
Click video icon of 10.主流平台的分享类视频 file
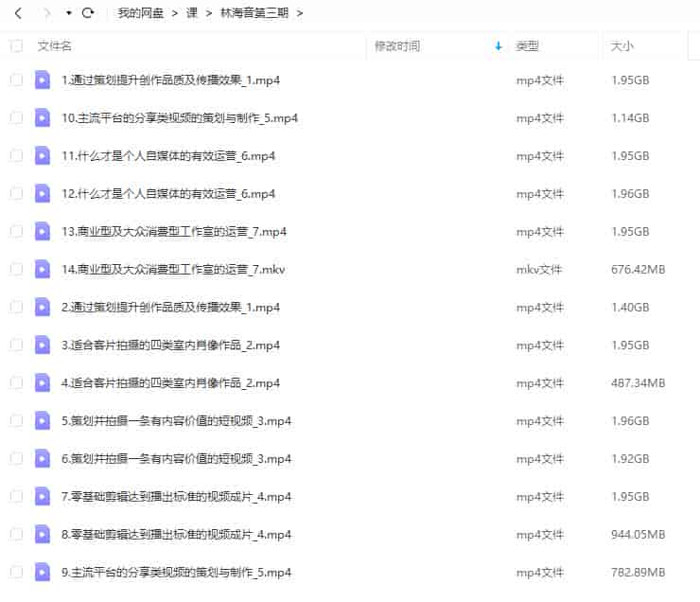[43, 118]
